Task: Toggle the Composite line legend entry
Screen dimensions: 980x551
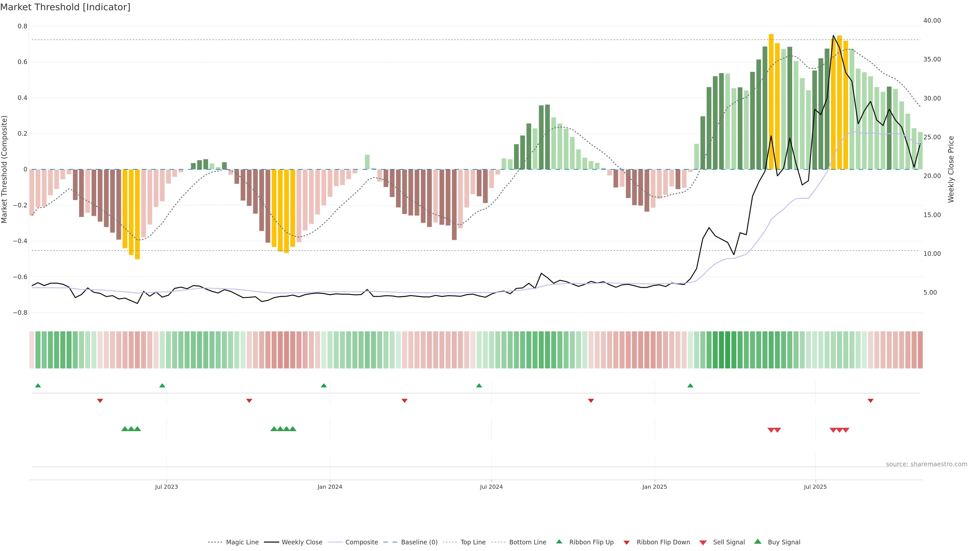Action: click(x=361, y=542)
